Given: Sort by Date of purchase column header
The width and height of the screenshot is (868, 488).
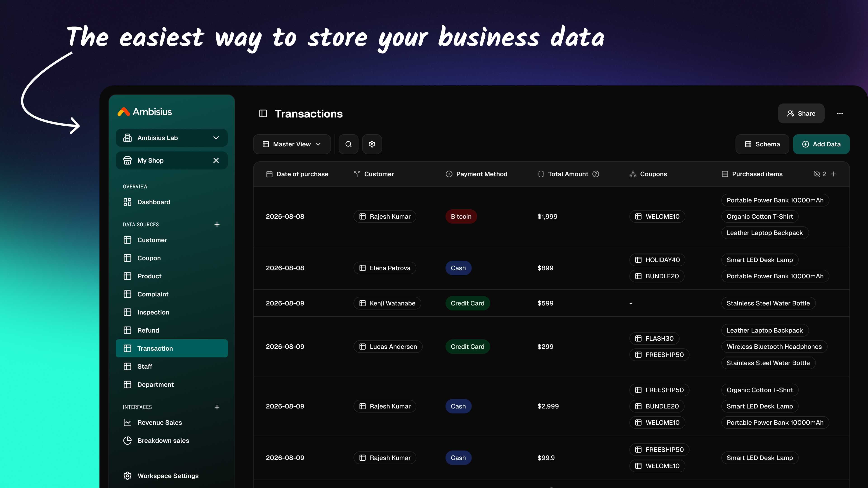Looking at the screenshot, I should click(x=297, y=174).
